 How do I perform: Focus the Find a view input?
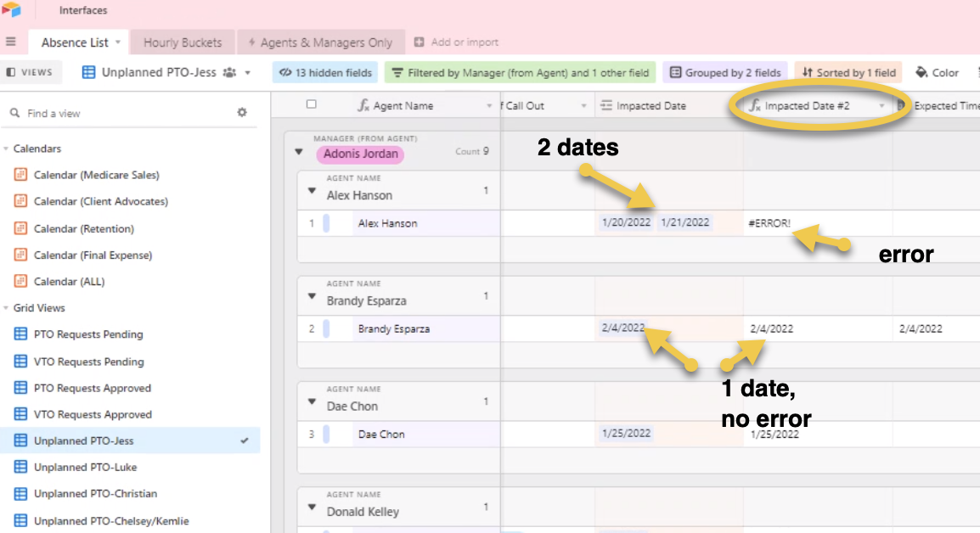(128, 113)
